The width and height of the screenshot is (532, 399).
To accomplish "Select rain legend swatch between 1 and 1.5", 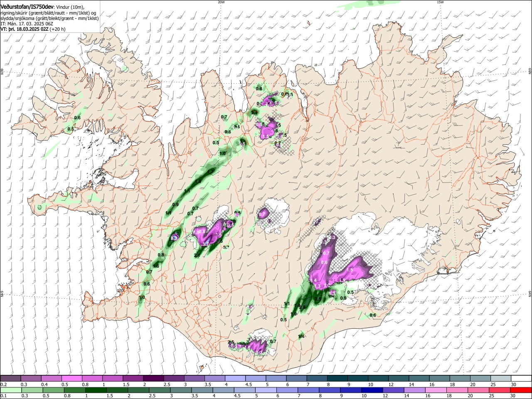I will pyautogui.click(x=96, y=390).
